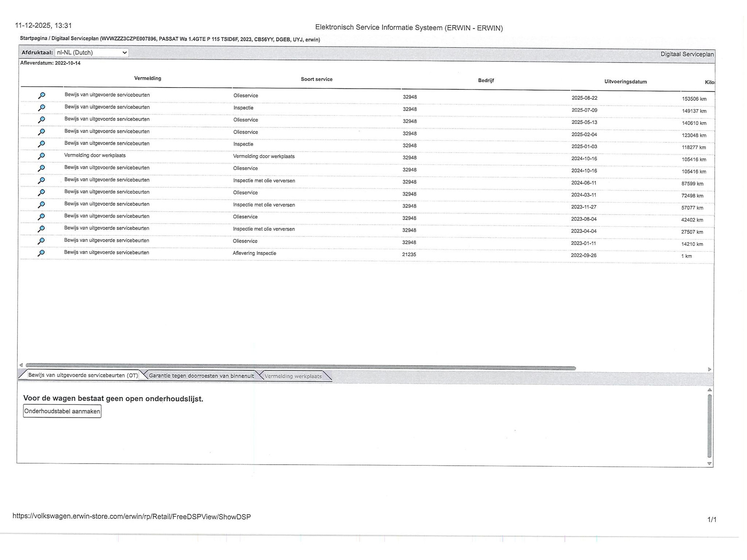Open the magnifier for the Aflevering Inspectie row

pyautogui.click(x=41, y=253)
